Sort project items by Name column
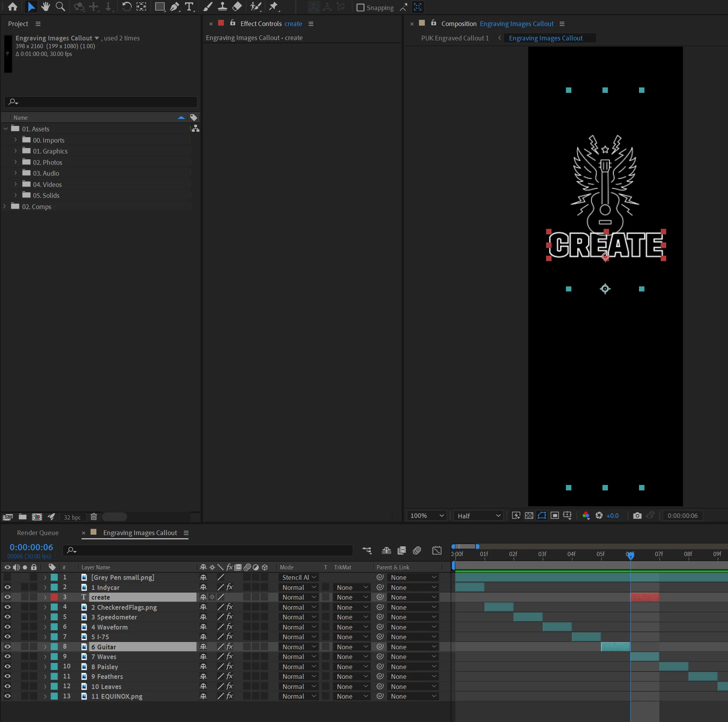This screenshot has width=728, height=722. click(x=21, y=117)
